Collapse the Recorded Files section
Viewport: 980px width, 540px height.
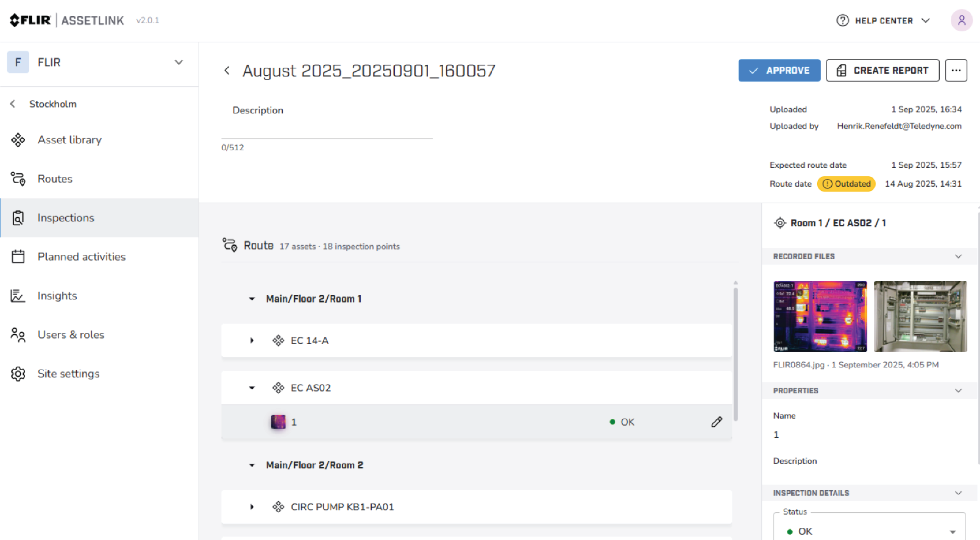pyautogui.click(x=958, y=256)
